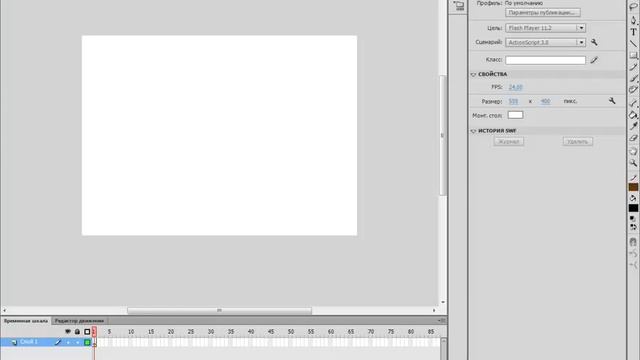
Task: Click the white stage canvas
Action: click(219, 135)
